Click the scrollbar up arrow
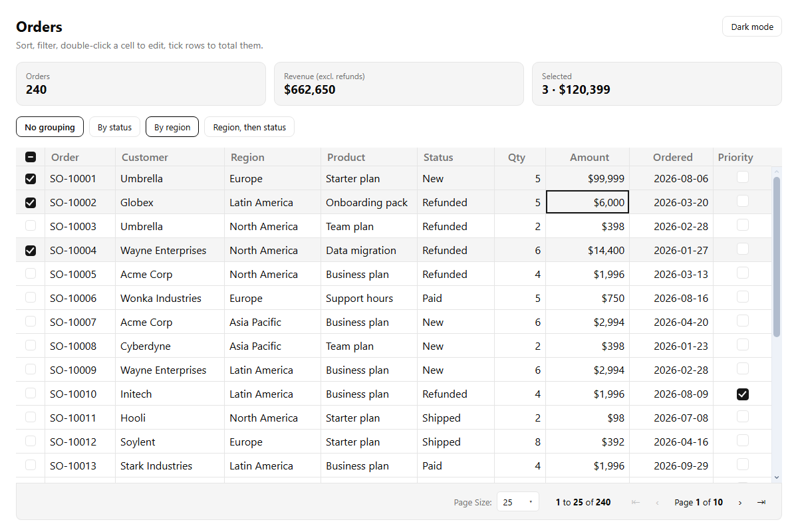798x532 pixels. point(777,172)
